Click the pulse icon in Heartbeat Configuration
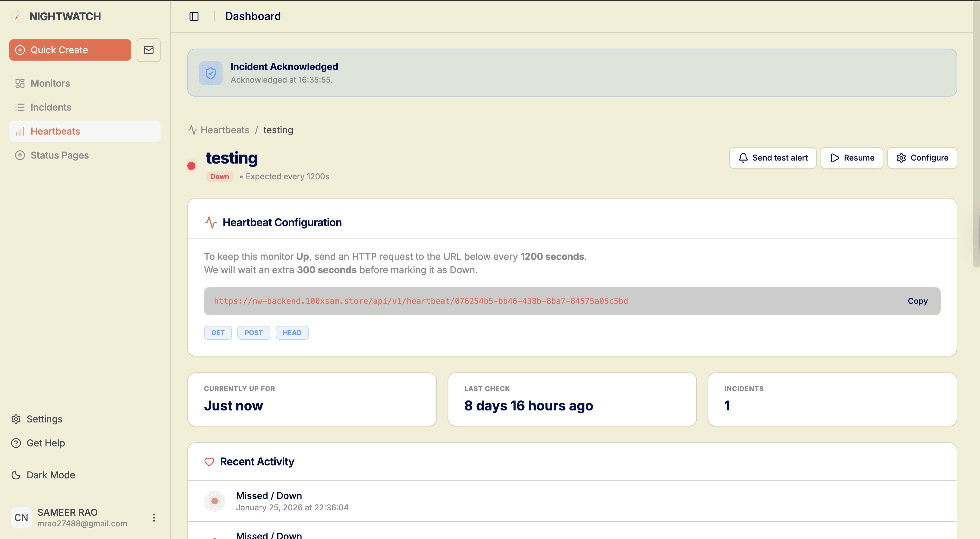 pyautogui.click(x=210, y=223)
